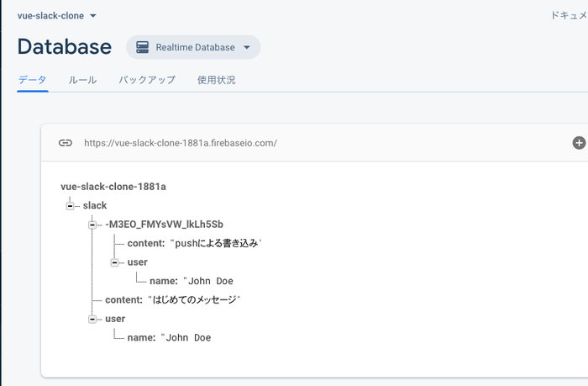
Task: Click the plus add-child icon
Action: [x=579, y=143]
